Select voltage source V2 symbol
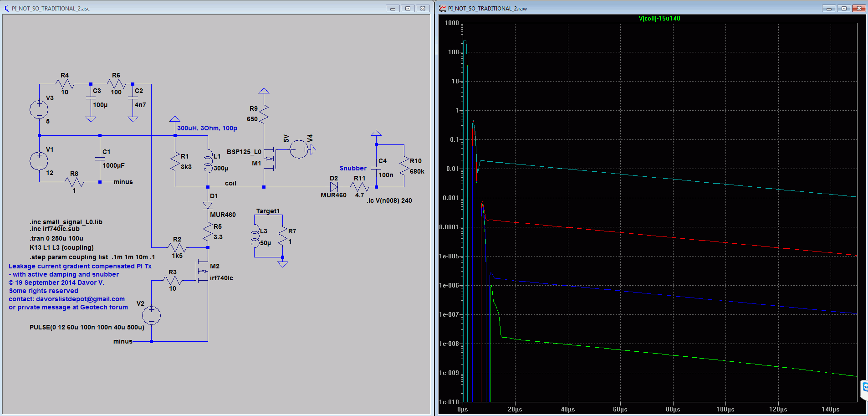 coord(151,315)
